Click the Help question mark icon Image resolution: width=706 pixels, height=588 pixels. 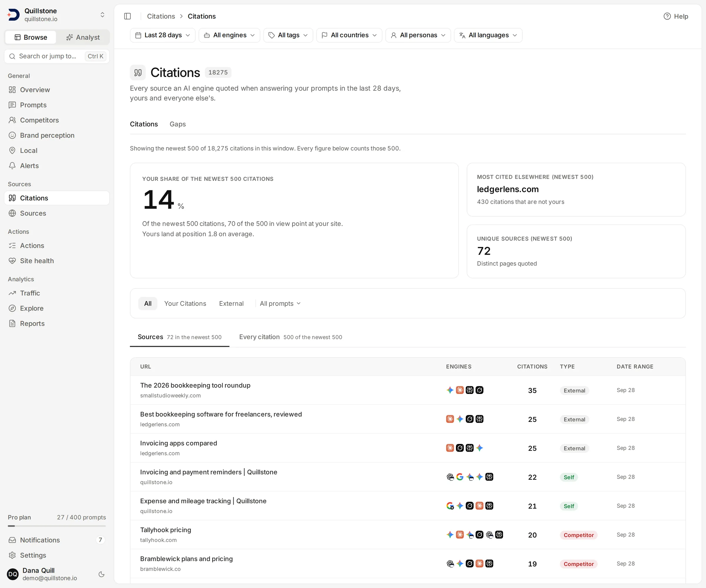click(x=667, y=16)
